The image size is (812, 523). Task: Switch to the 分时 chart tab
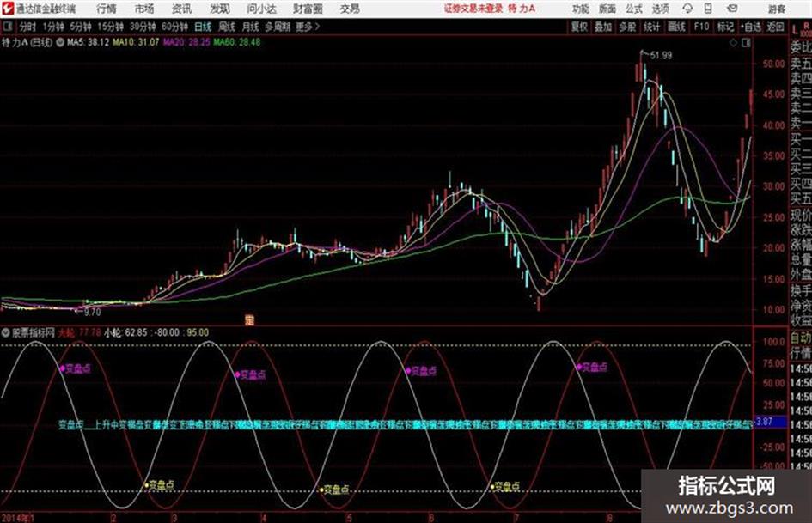tap(27, 27)
